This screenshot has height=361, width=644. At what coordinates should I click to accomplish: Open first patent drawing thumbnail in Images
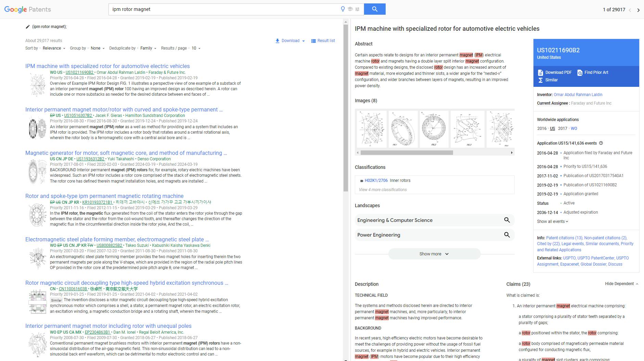pos(372,129)
